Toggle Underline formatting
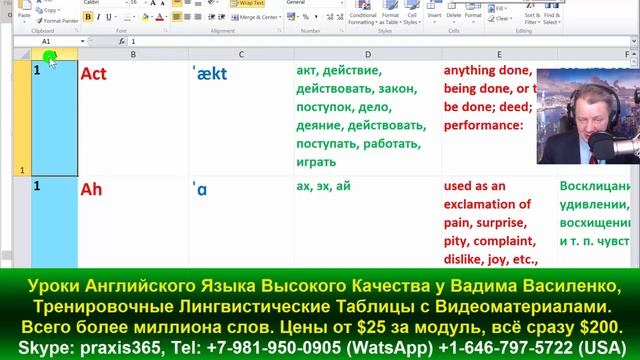Screen dimensions: 640x360 pyautogui.click(x=109, y=17)
